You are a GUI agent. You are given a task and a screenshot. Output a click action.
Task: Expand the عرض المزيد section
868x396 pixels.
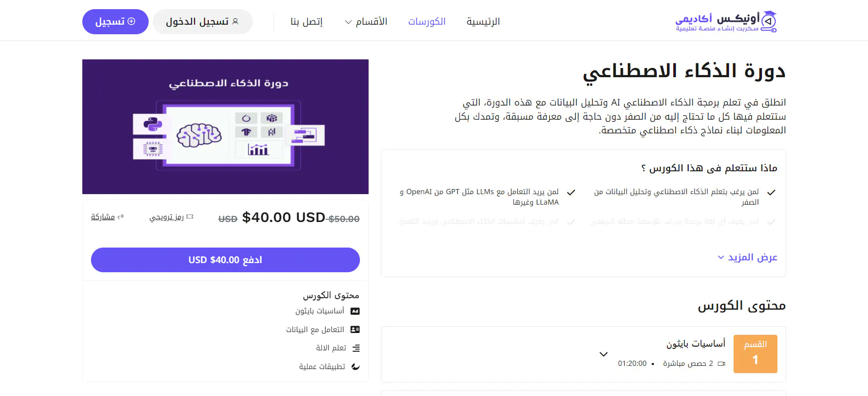(x=747, y=257)
